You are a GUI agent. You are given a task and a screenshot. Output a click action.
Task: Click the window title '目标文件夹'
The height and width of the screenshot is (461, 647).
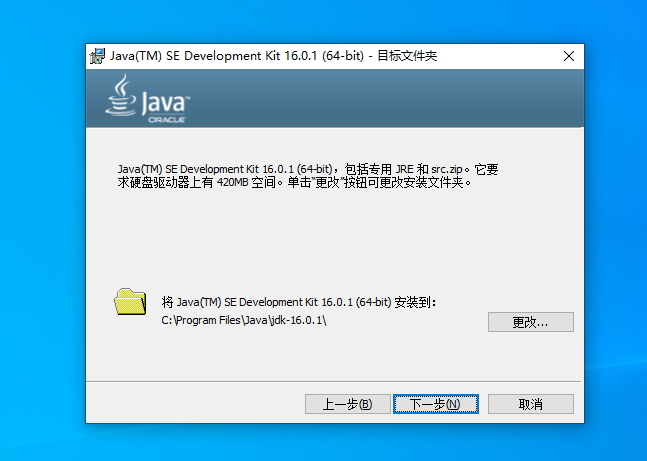[x=407, y=56]
